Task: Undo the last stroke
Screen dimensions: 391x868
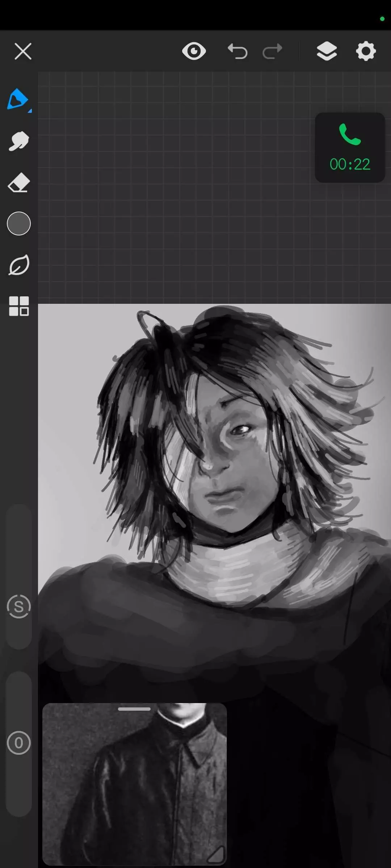Action: click(237, 51)
